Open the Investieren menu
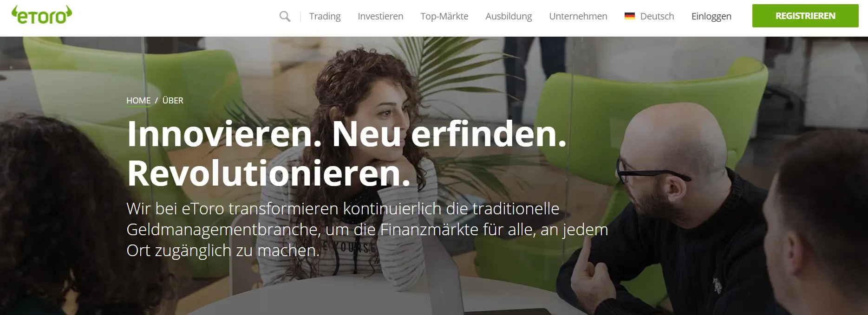 coord(380,16)
